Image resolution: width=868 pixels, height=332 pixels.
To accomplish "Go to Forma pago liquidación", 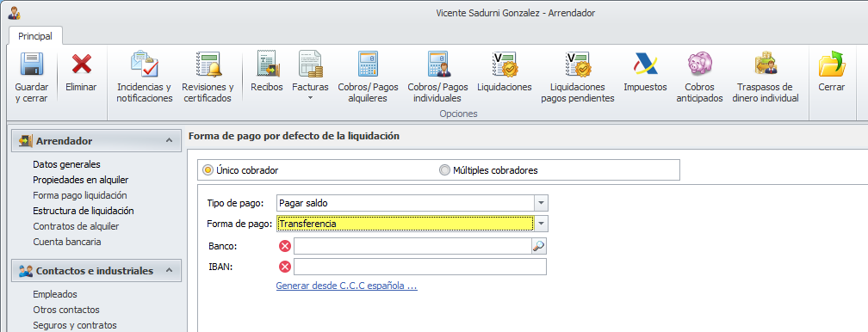I will (x=80, y=195).
